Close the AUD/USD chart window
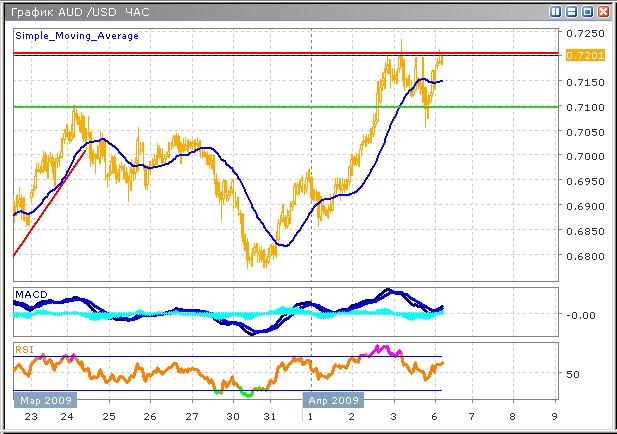The image size is (617, 434). 604,11
